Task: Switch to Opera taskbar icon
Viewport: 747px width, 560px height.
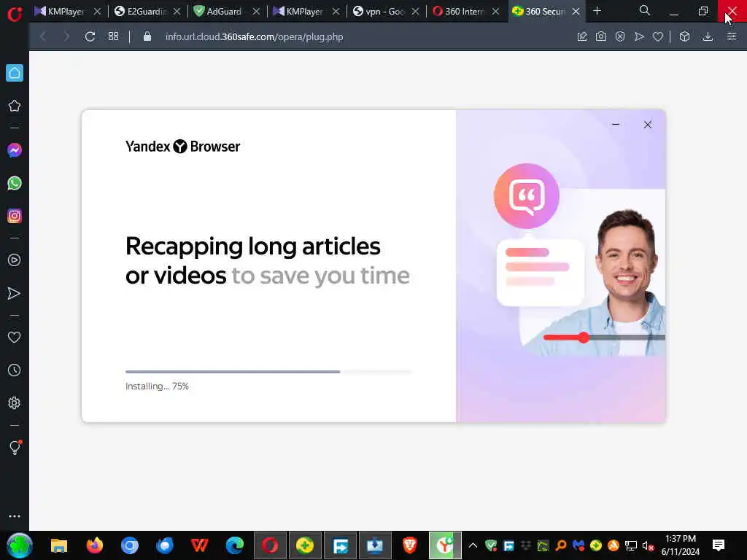Action: 270,545
